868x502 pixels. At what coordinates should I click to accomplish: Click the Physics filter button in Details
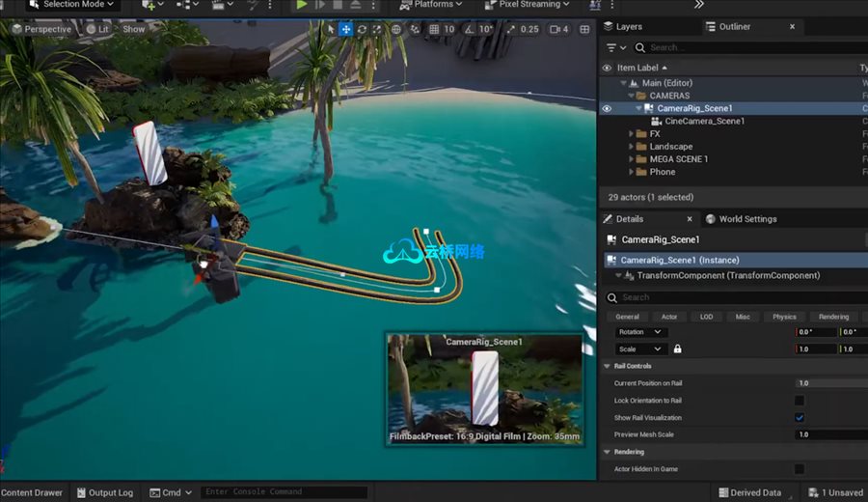(784, 317)
